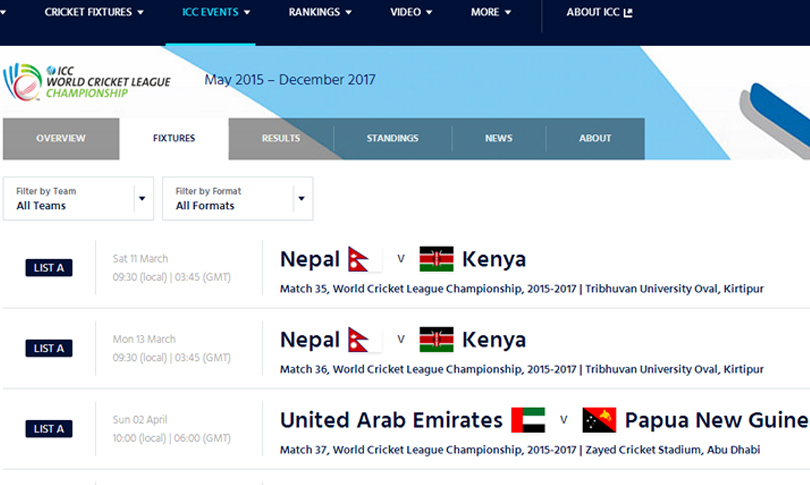The width and height of the screenshot is (810, 485).
Task: Open the Rankings menu
Action: (x=320, y=12)
